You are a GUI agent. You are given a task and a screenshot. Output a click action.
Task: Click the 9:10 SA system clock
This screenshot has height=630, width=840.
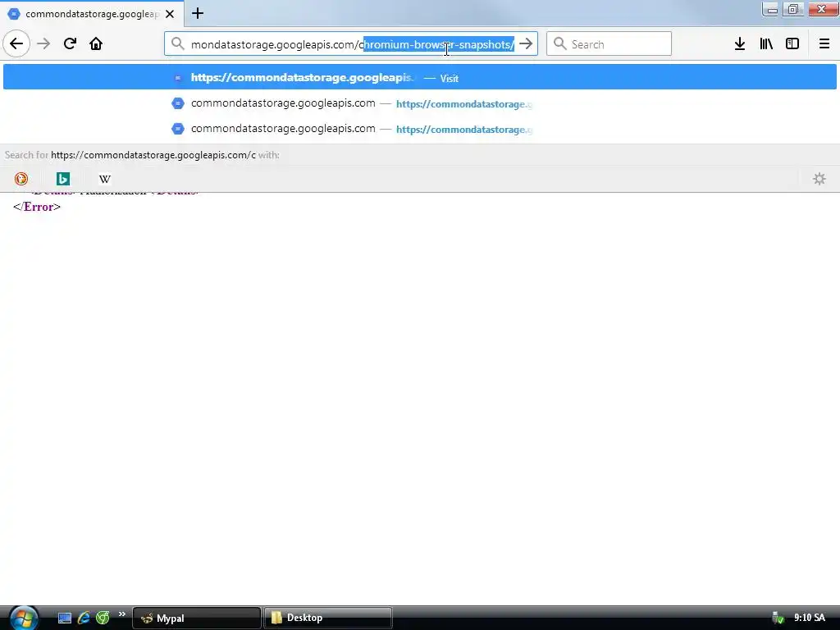[x=810, y=618]
